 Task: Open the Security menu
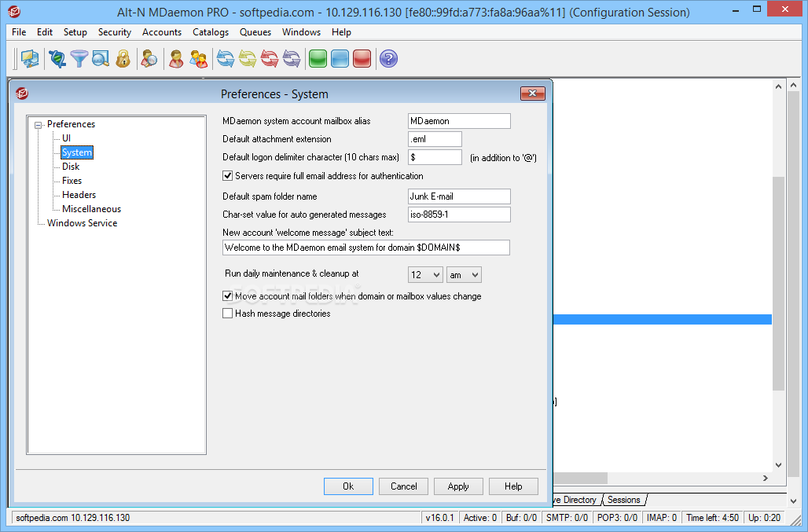click(115, 32)
